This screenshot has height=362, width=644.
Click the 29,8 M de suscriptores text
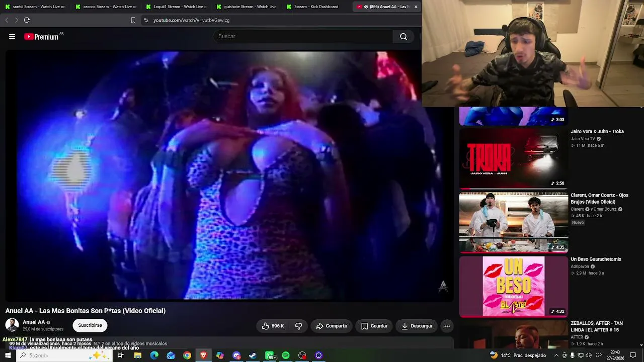tap(43, 329)
